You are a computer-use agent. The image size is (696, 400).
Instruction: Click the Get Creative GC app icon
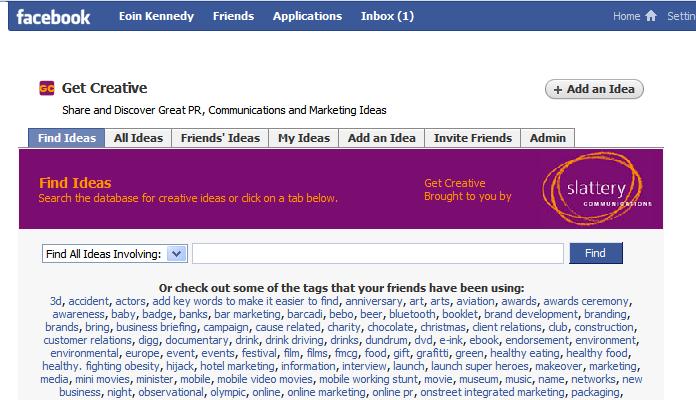pyautogui.click(x=47, y=88)
